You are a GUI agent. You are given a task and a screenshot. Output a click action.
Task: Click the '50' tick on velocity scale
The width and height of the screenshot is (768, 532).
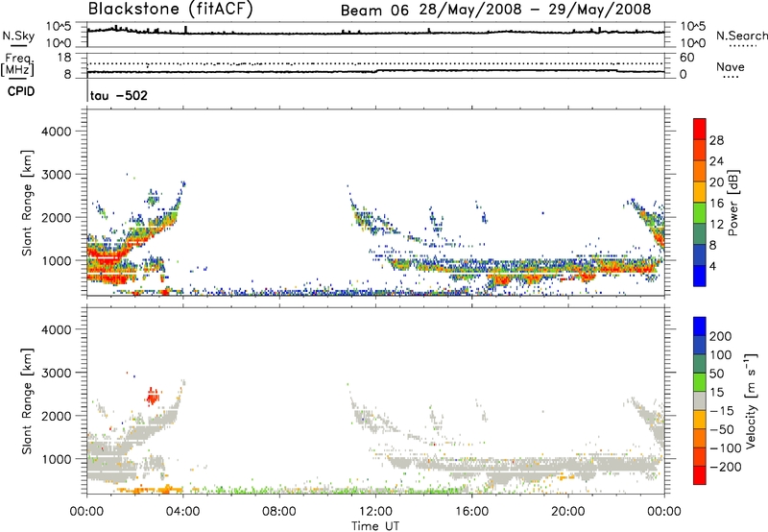pos(716,374)
